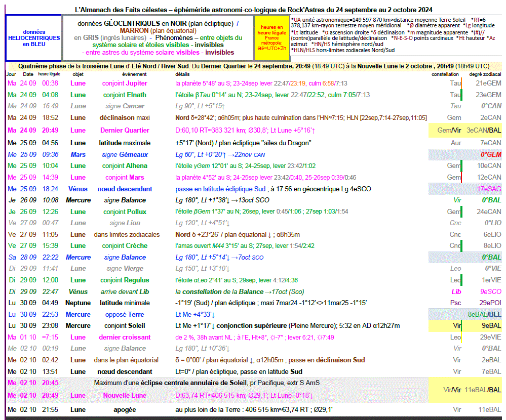Select the detail 'Lt Me +4°33'↓'

[195, 314]
